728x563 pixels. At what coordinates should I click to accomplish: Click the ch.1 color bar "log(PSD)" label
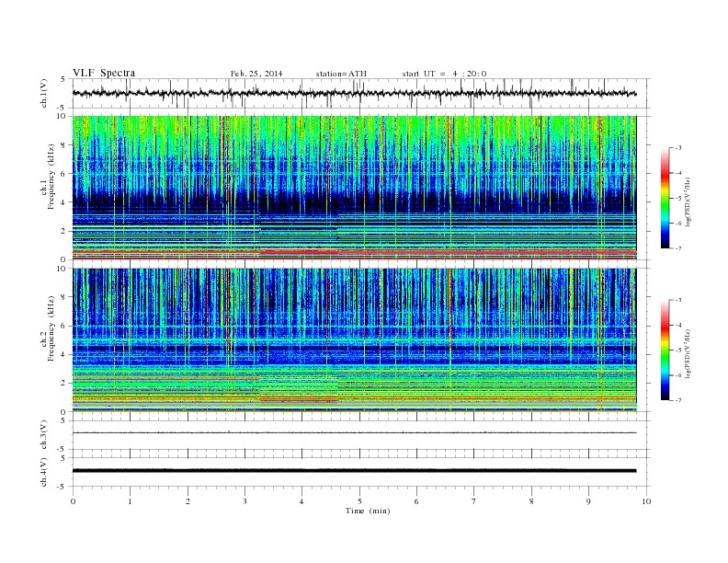tap(688, 202)
